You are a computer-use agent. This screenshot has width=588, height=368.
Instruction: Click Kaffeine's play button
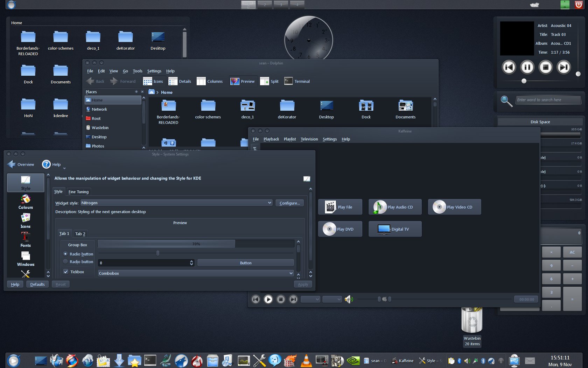(268, 299)
